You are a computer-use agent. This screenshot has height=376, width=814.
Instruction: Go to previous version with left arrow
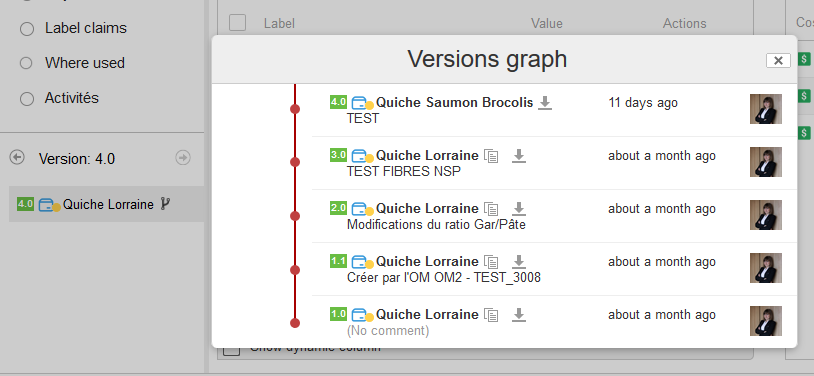click(17, 157)
